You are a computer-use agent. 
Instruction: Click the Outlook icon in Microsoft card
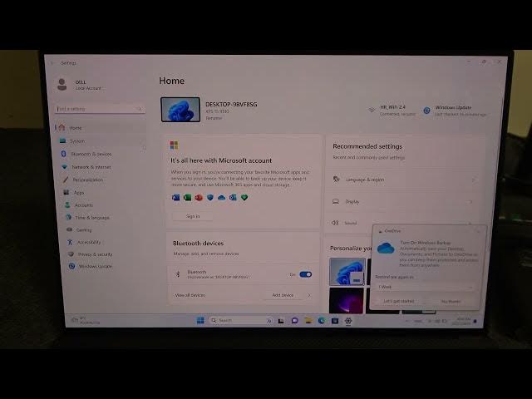tap(233, 197)
